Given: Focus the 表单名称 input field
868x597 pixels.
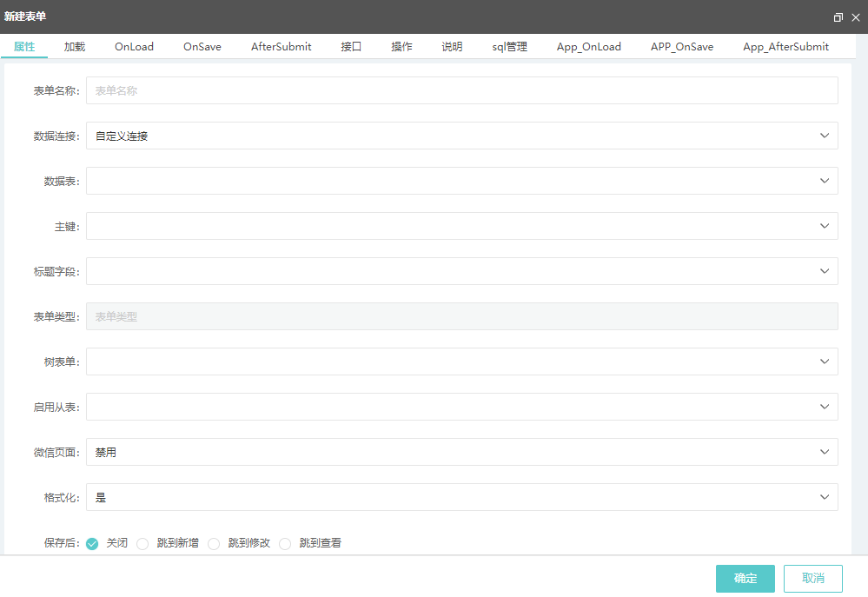Looking at the screenshot, I should pos(461,90).
